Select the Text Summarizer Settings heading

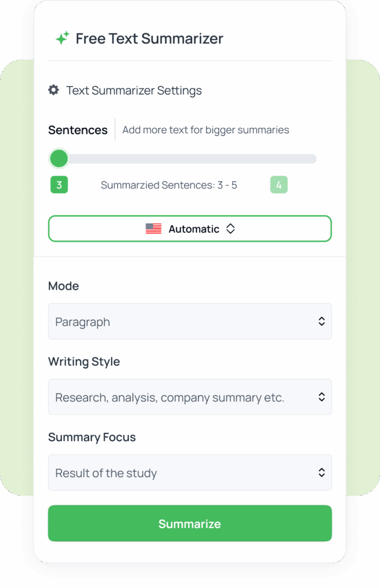(x=134, y=90)
